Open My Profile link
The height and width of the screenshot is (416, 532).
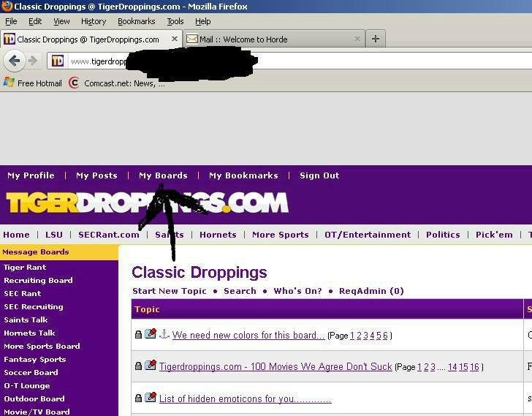(31, 175)
